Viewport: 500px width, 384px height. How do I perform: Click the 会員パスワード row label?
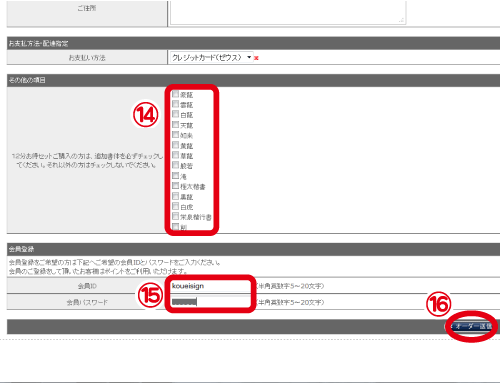(x=87, y=302)
